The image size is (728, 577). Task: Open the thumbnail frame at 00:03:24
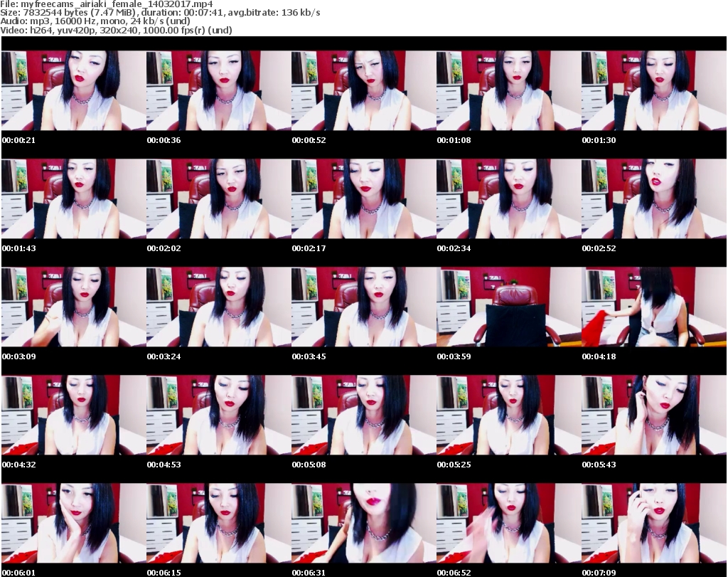pos(219,307)
